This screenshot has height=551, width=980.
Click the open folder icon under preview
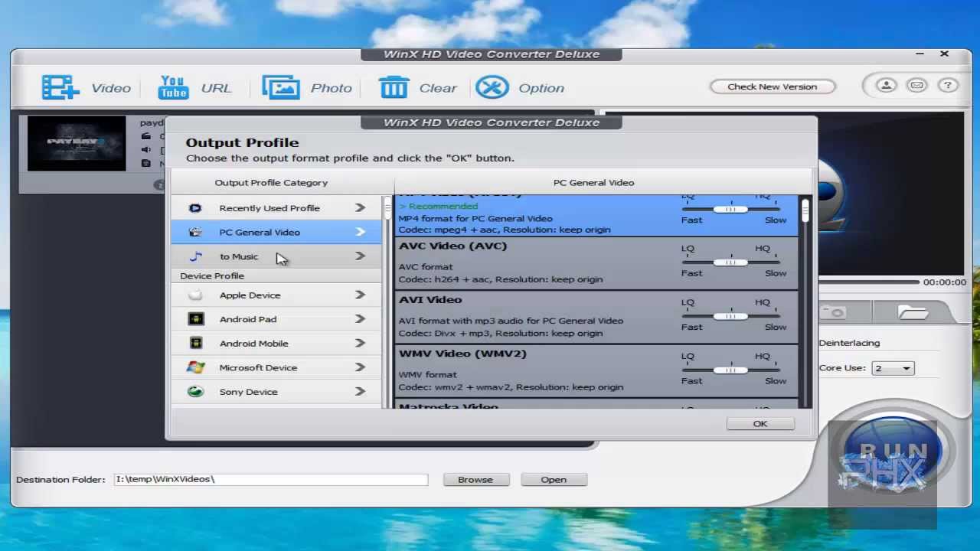[913, 312]
